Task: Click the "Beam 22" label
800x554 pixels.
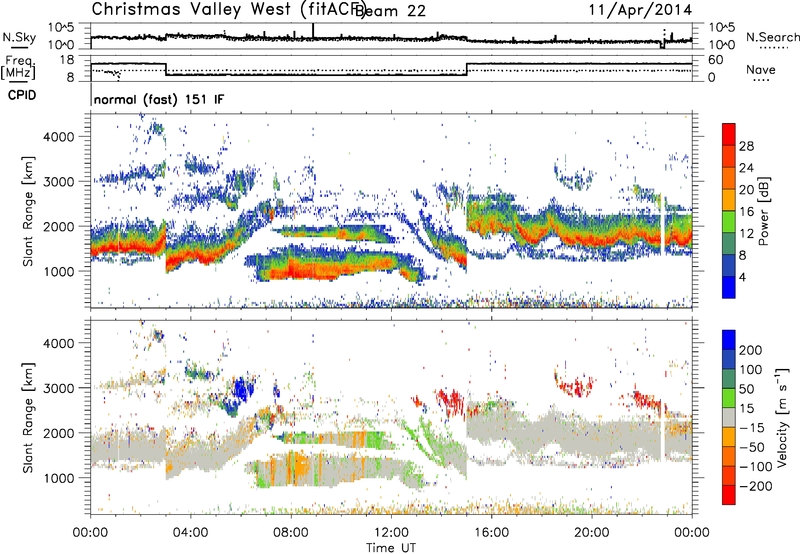Action: (390, 11)
